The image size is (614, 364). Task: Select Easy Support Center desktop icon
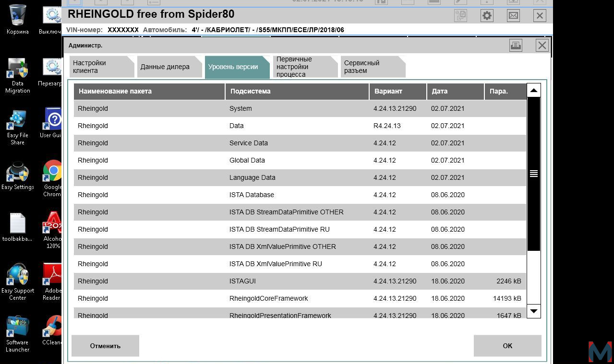pyautogui.click(x=18, y=282)
